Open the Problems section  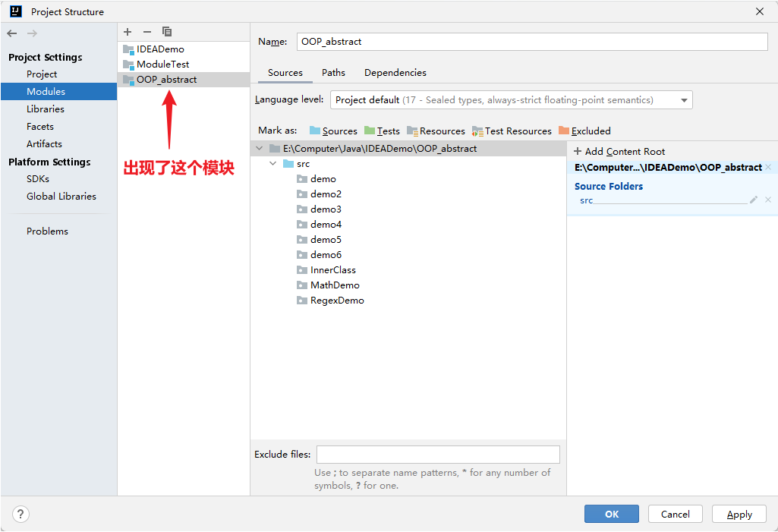(x=47, y=231)
